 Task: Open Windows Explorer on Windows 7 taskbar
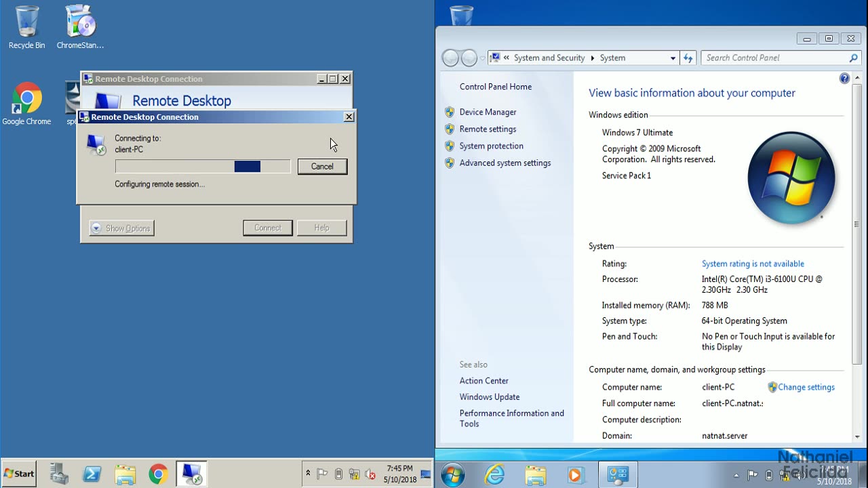(x=535, y=475)
